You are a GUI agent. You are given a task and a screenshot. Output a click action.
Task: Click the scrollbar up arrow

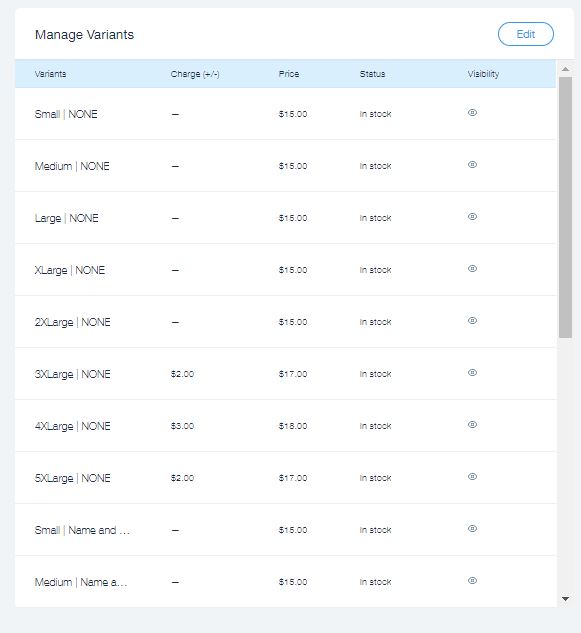coord(566,69)
